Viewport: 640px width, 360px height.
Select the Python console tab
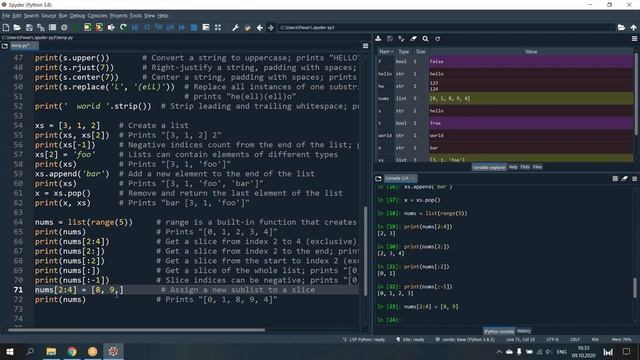click(x=499, y=331)
